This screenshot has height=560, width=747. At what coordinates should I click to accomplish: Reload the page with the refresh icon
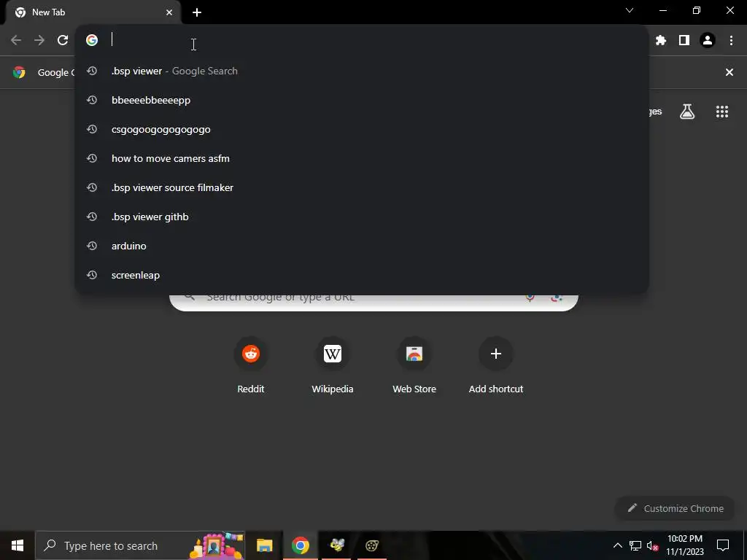[x=63, y=40]
